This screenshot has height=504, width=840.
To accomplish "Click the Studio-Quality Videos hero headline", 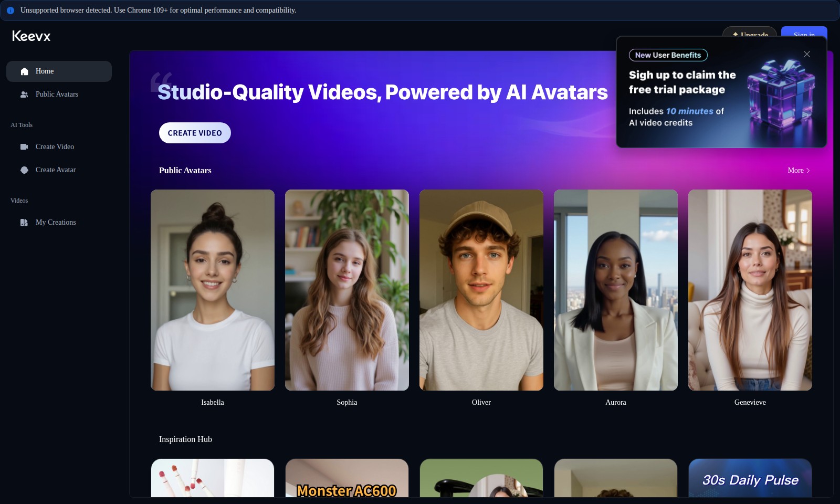I will pos(383,92).
